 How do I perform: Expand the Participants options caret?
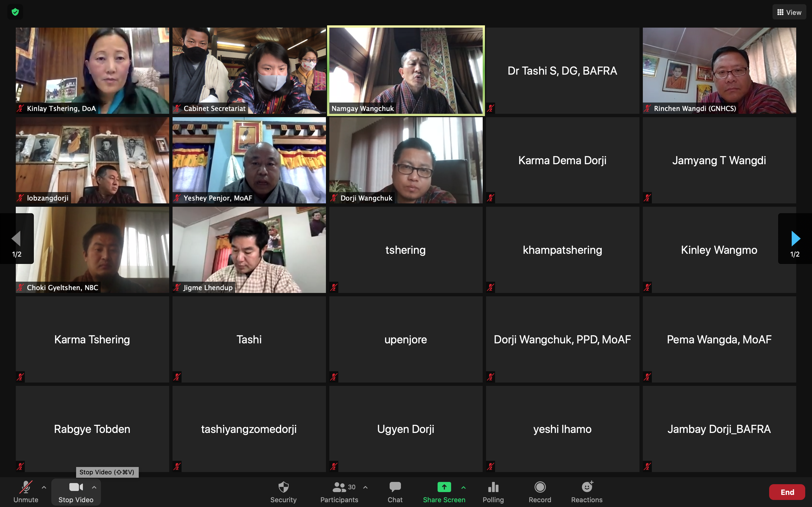(365, 487)
